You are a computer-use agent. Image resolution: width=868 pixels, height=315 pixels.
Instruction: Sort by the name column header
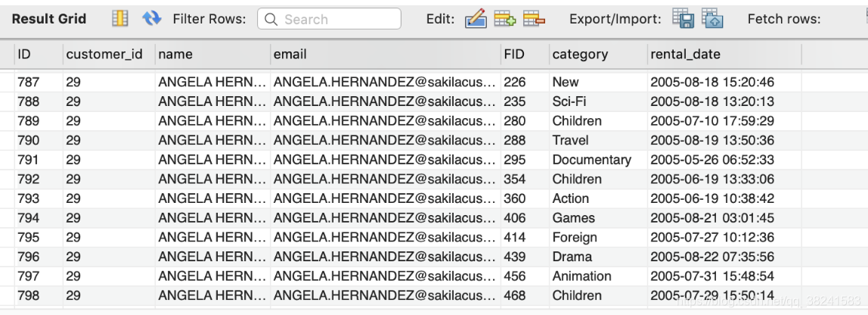(x=212, y=55)
